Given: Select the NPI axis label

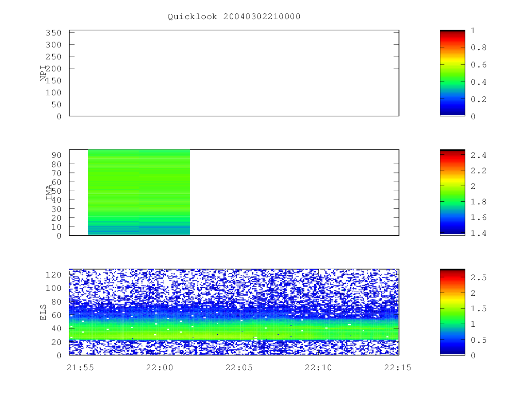Looking at the screenshot, I should [x=43, y=73].
